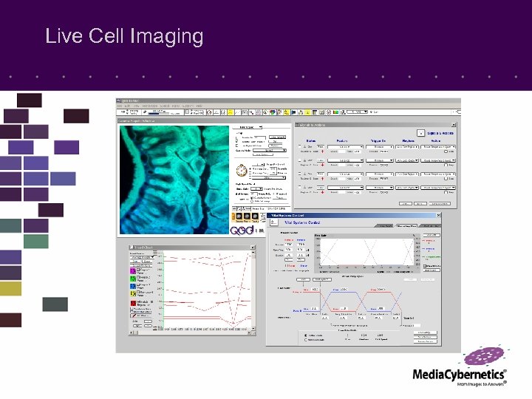Click the blue region swatch in Trend Chart
Viewport: 532px width, 399px height.
click(x=133, y=286)
